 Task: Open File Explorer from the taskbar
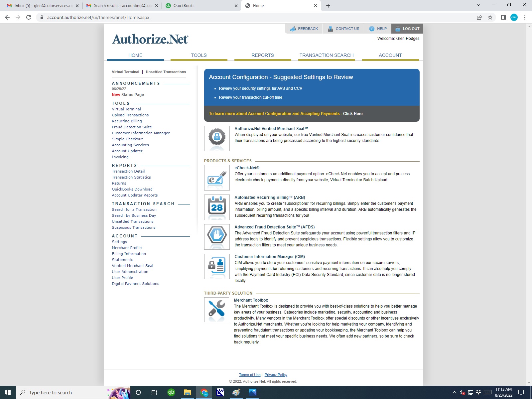(x=188, y=392)
